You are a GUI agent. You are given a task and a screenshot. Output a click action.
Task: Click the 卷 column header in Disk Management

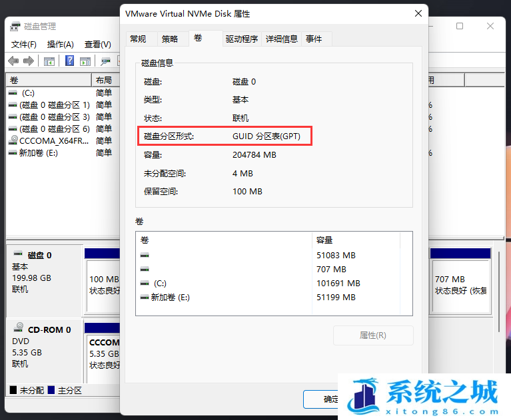[x=49, y=80]
